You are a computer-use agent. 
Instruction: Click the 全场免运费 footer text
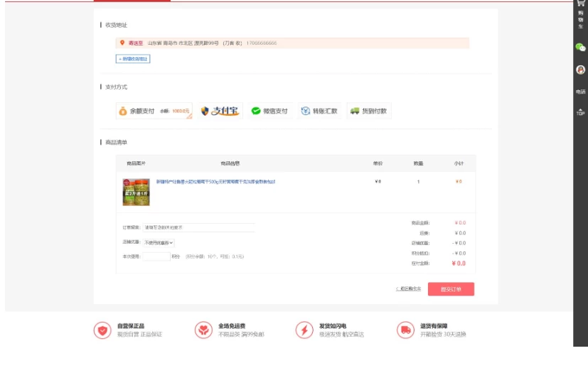pyautogui.click(x=232, y=326)
